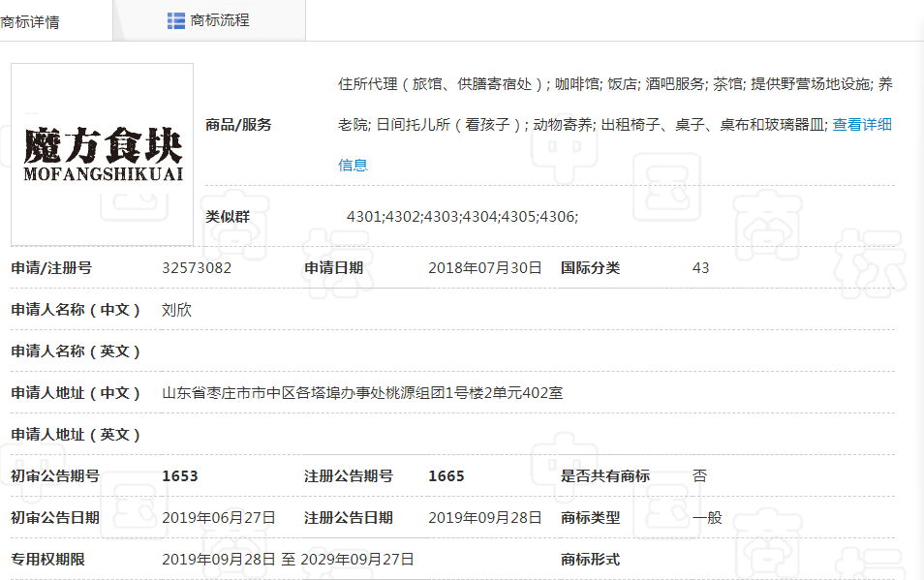
Task: Select the application date 2018年07月30日
Action: [484, 268]
